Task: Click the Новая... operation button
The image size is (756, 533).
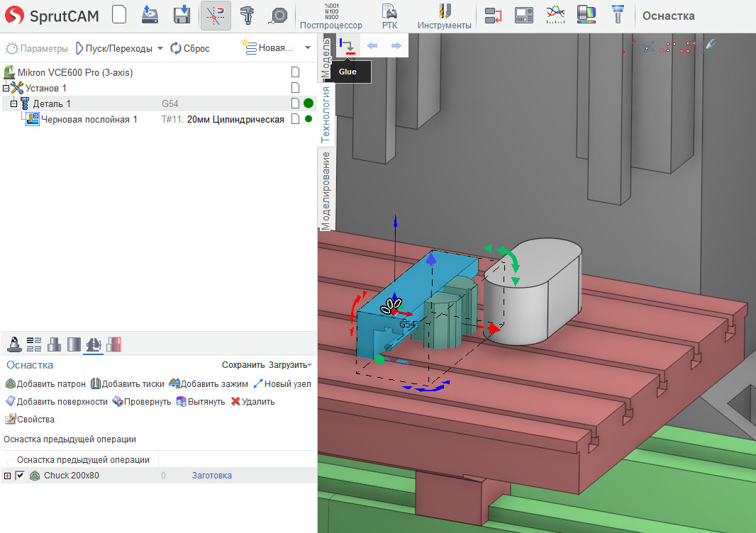Action: pyautogui.click(x=268, y=47)
